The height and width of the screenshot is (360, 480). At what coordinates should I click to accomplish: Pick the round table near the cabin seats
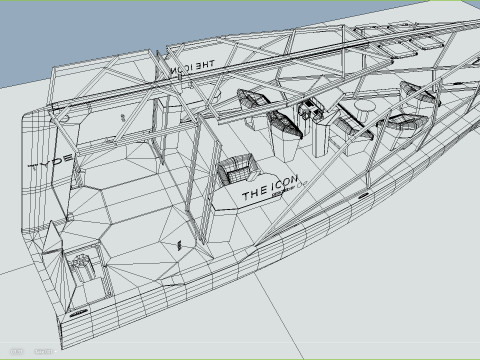pos(365,111)
